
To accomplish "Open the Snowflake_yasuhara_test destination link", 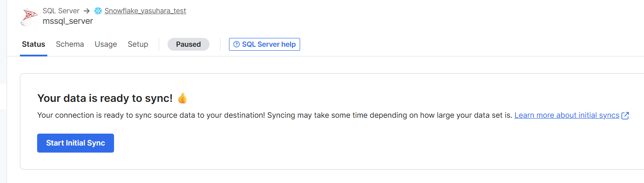I will point(145,11).
